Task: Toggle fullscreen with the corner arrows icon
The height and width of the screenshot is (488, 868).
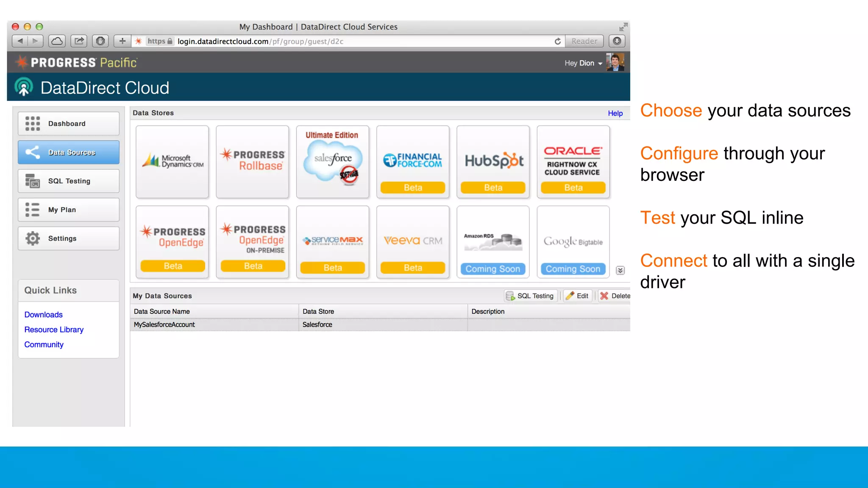Action: pyautogui.click(x=623, y=27)
